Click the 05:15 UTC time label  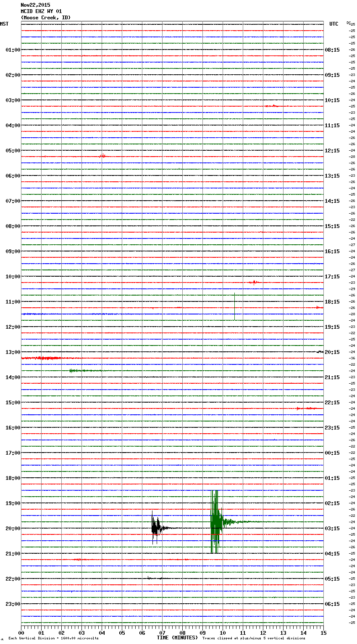[332, 579]
